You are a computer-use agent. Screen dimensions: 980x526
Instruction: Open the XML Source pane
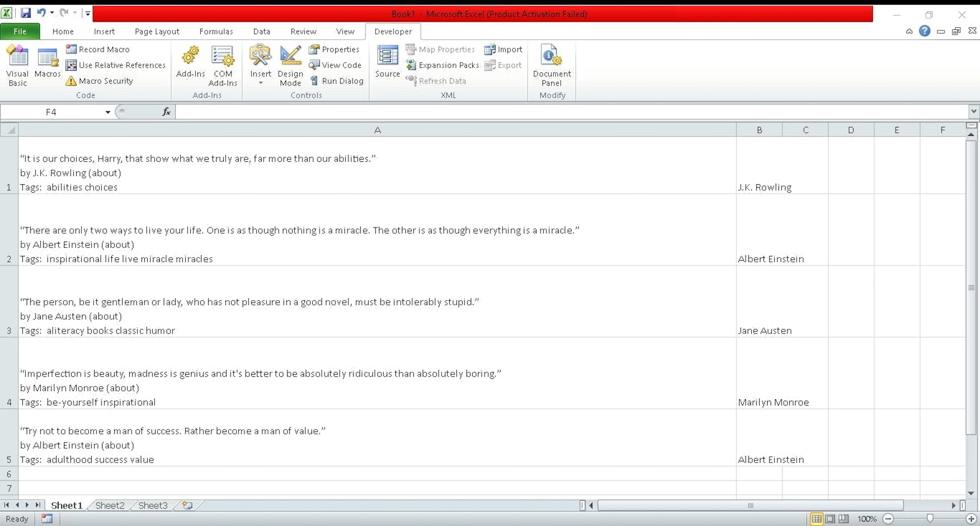click(x=387, y=61)
